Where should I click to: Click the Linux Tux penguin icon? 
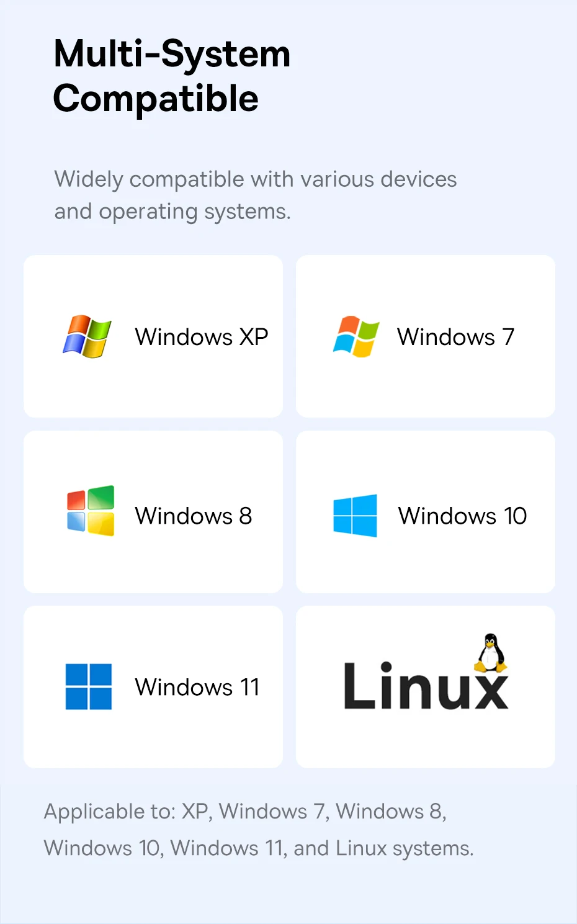tap(491, 653)
